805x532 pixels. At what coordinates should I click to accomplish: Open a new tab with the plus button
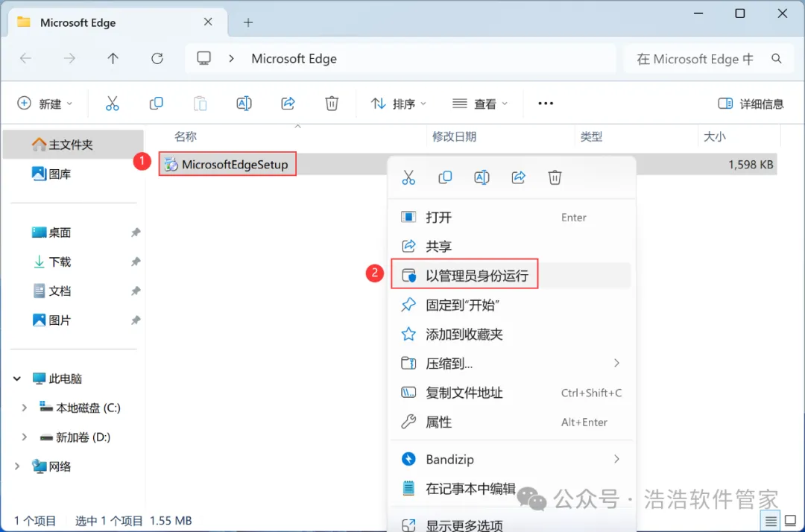[248, 22]
